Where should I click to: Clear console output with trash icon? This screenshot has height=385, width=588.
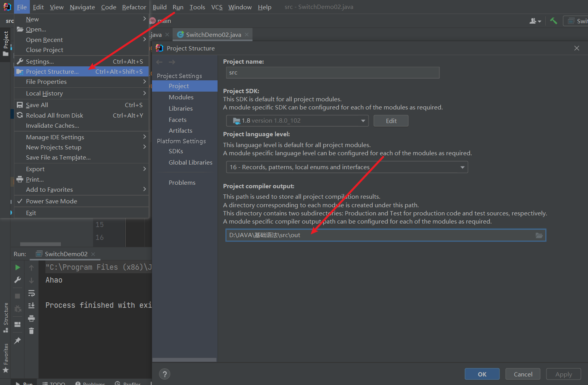31,331
